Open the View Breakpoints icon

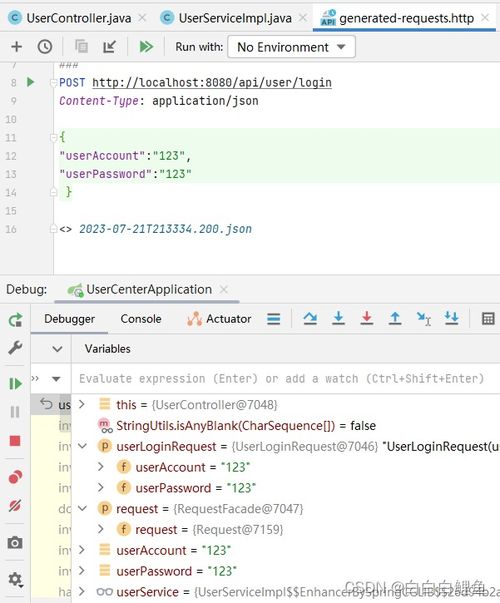(15, 477)
